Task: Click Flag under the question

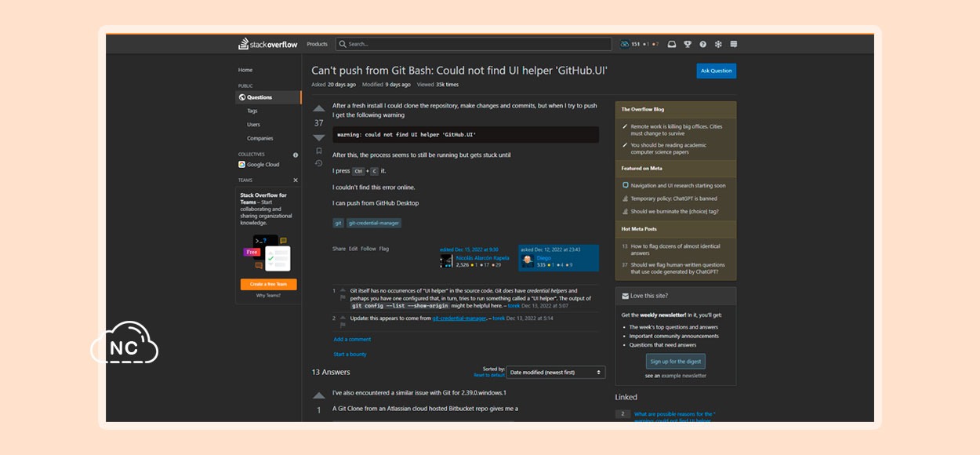Action: 384,249
